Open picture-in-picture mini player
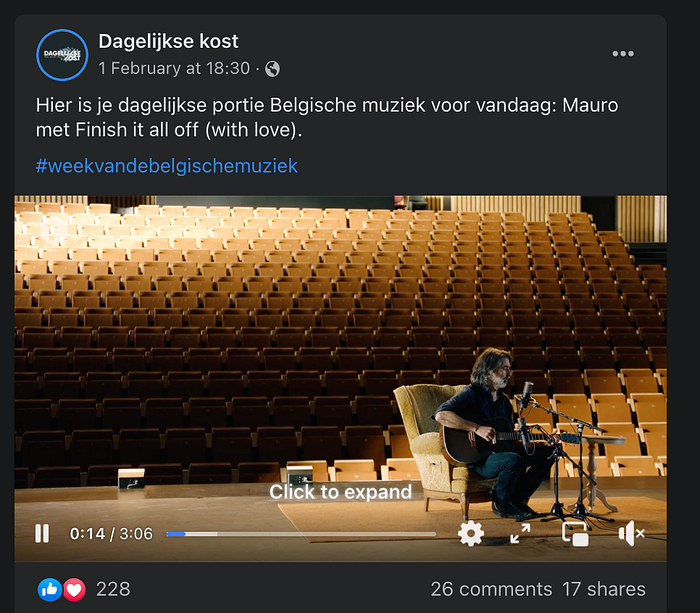This screenshot has width=700, height=613. click(575, 534)
